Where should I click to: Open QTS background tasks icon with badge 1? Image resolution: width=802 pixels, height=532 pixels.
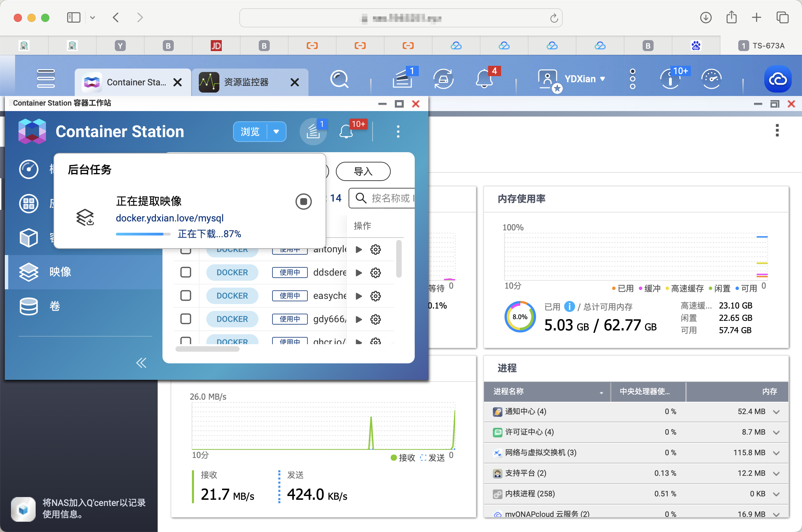point(403,78)
